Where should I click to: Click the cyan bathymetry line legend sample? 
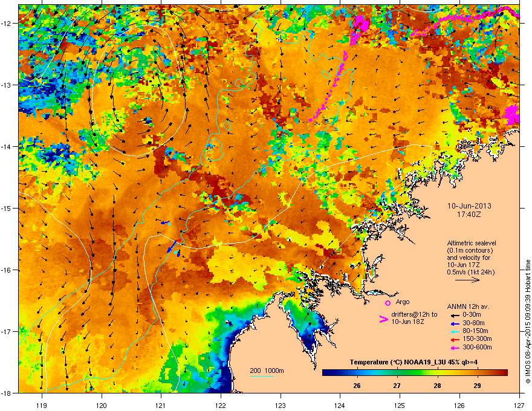tap(262, 376)
